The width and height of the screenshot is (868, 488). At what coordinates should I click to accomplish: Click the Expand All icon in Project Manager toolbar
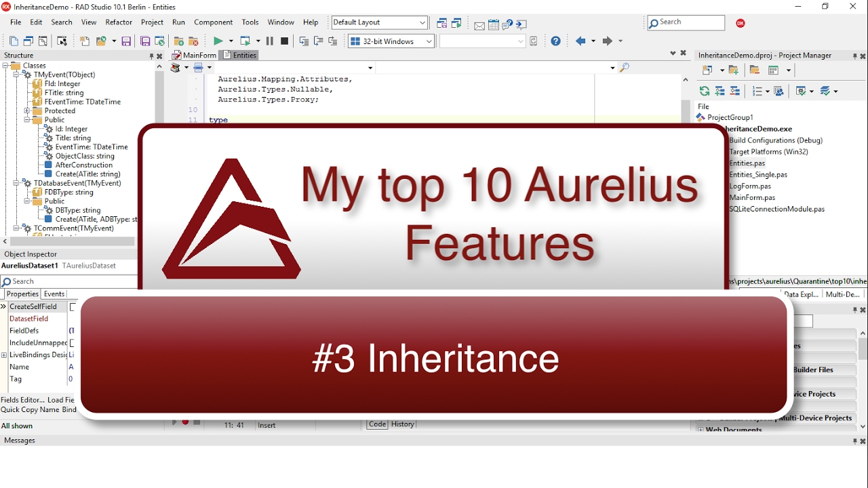tap(719, 91)
